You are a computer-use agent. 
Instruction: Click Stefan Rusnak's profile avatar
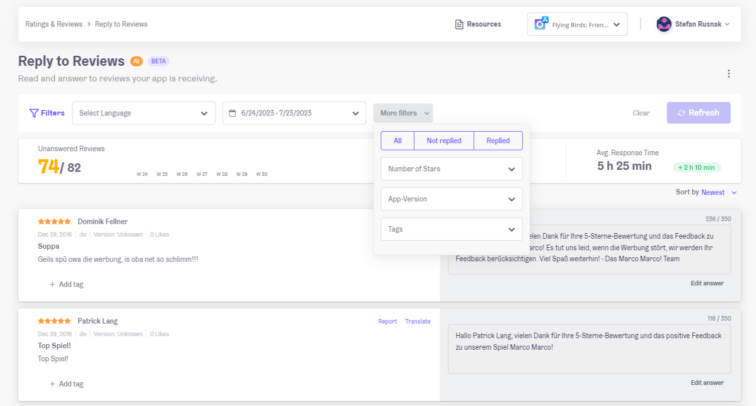pyautogui.click(x=664, y=24)
